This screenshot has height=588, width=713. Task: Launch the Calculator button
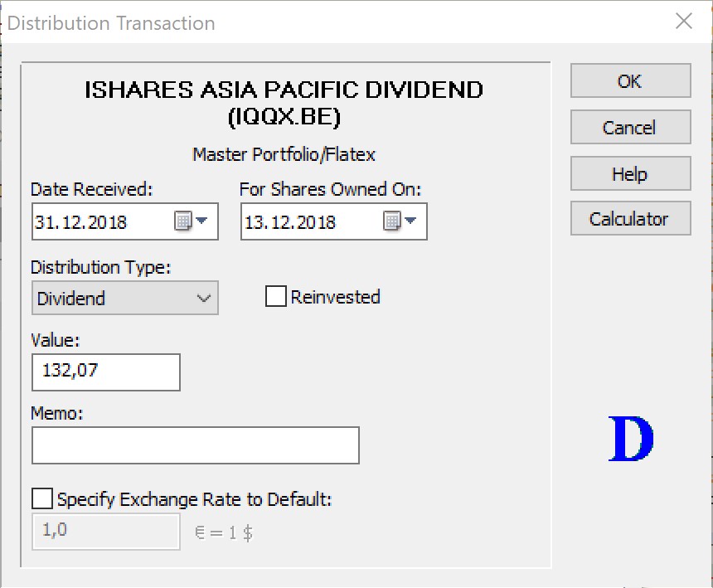tap(631, 219)
